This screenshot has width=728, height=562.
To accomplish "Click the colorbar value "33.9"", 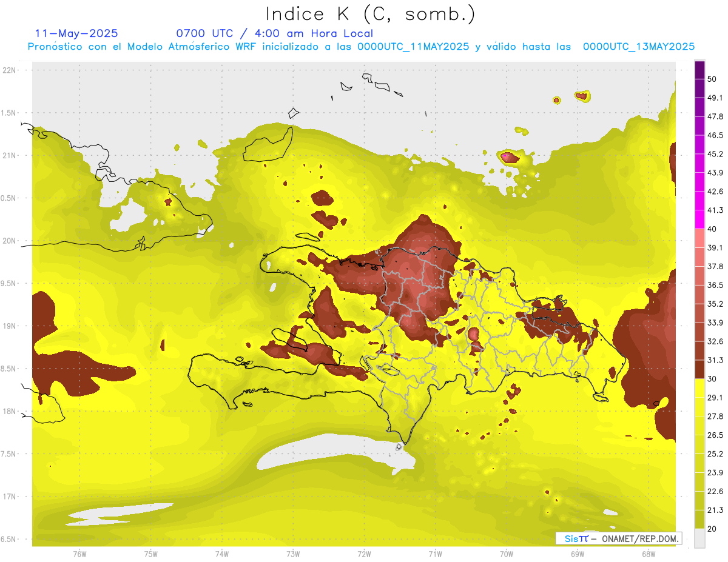I will tap(715, 323).
